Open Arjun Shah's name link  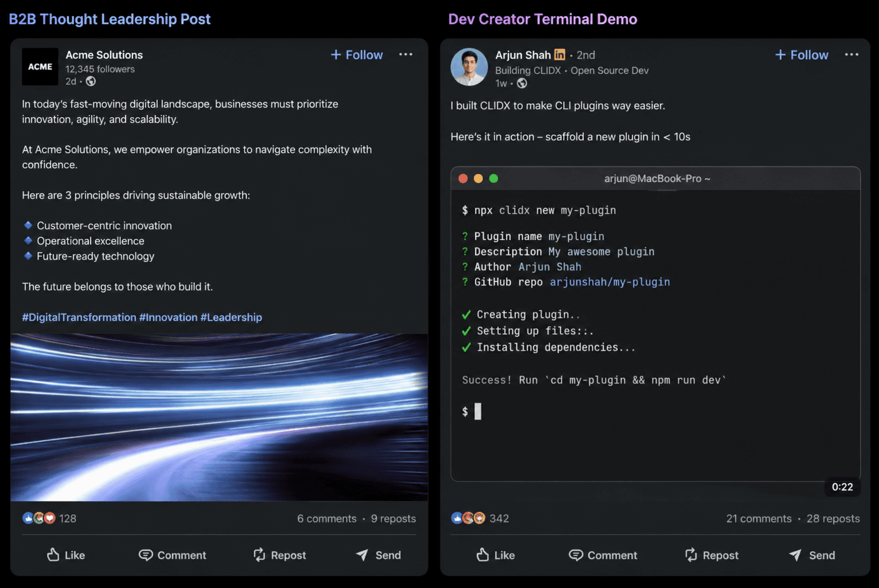[x=523, y=55]
